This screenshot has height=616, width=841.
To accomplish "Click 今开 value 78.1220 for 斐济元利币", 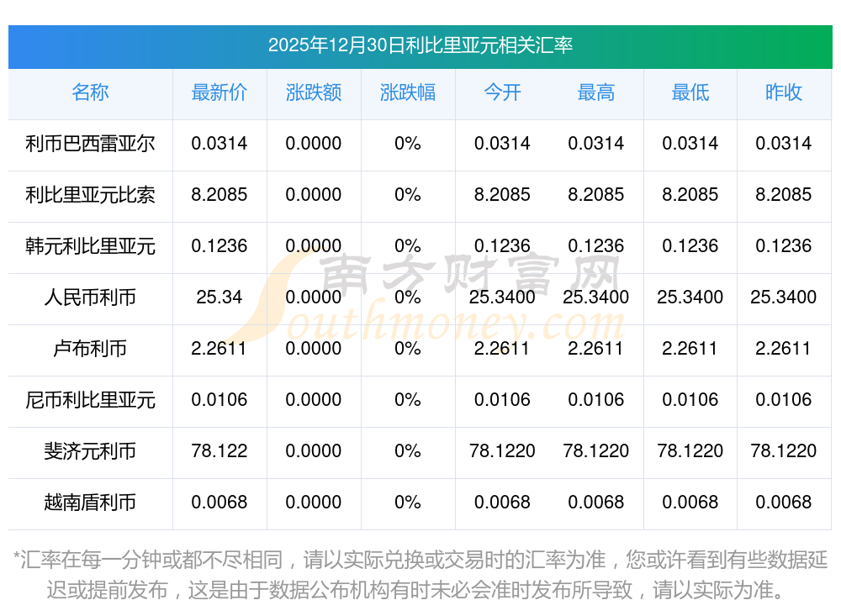I will (502, 451).
